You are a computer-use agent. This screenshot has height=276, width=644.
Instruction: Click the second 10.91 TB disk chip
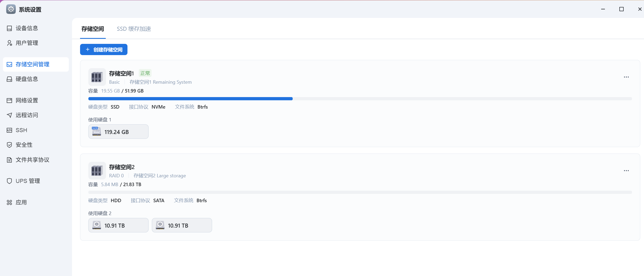[182, 225]
